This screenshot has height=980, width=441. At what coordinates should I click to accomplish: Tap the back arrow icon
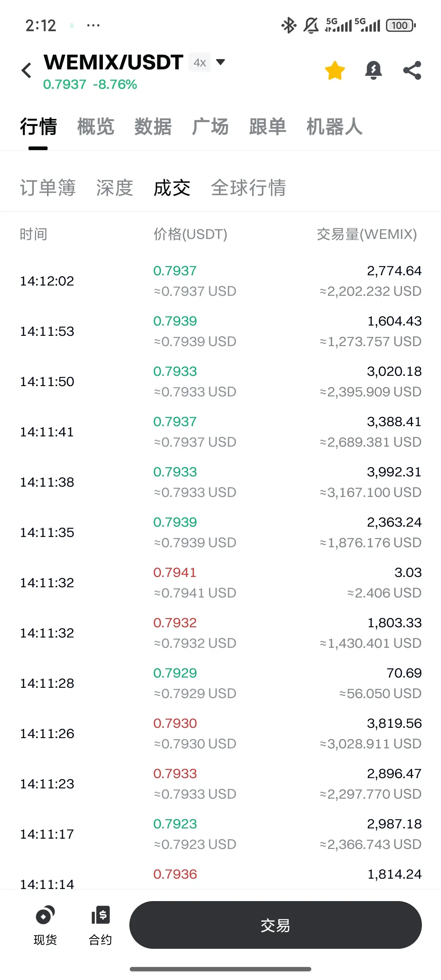coord(26,70)
